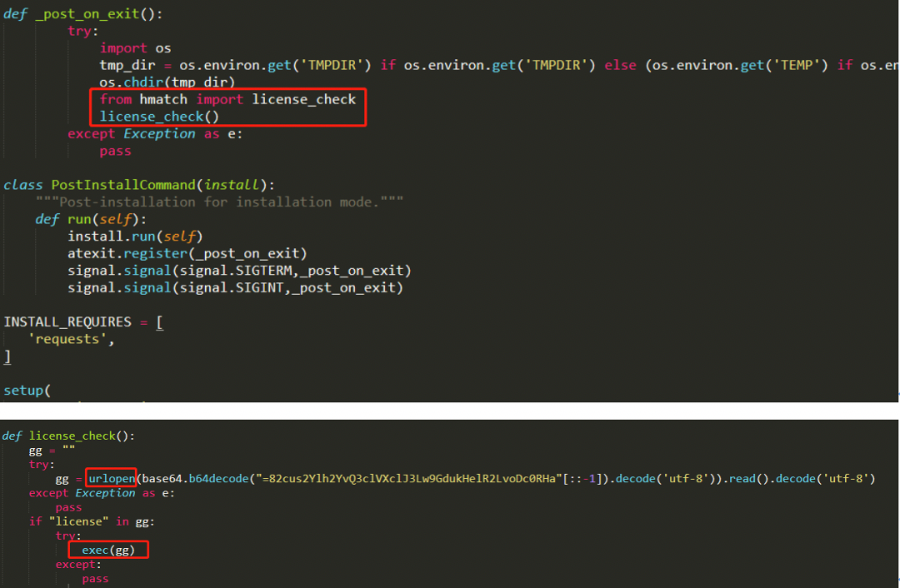Click the 'license_check()' call in the upper code panel

point(159,117)
